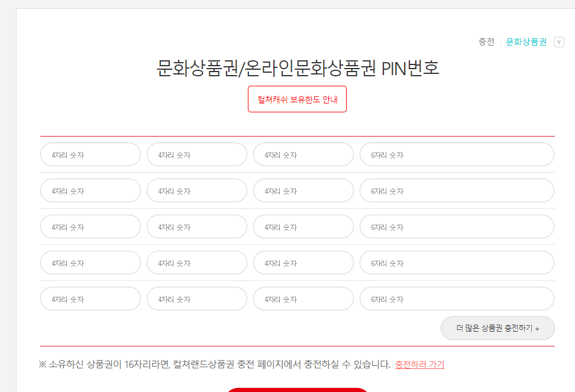Click 더 많은 상품권 충전하기 + button
This screenshot has width=575, height=392.
tap(498, 328)
